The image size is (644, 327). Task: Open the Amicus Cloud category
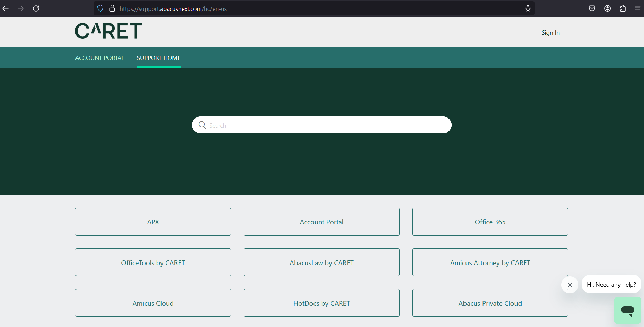point(153,303)
